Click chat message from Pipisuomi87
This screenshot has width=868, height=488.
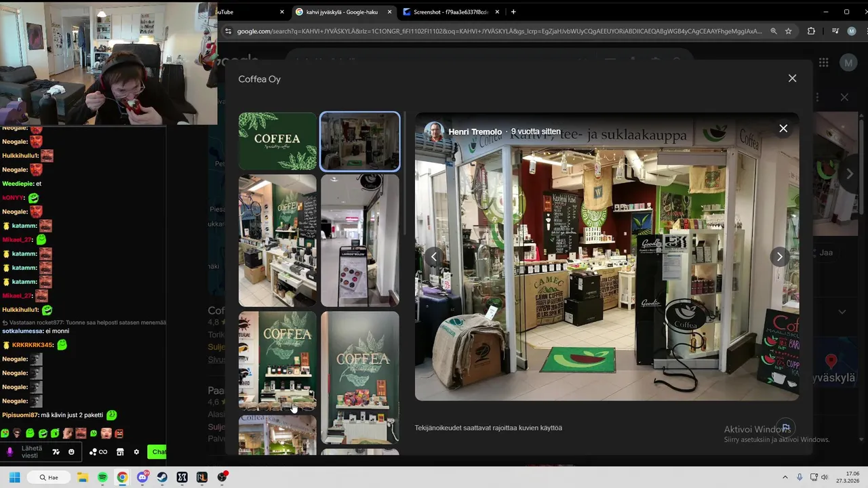click(x=60, y=415)
